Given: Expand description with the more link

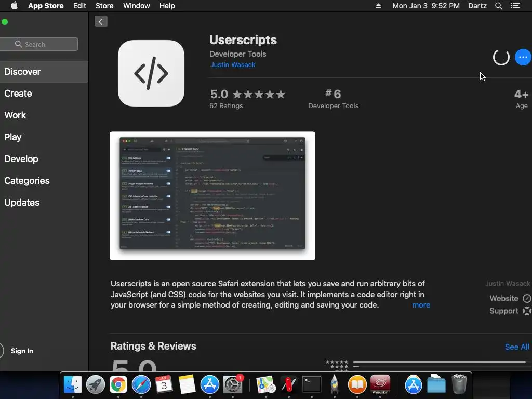Looking at the screenshot, I should pos(421,305).
